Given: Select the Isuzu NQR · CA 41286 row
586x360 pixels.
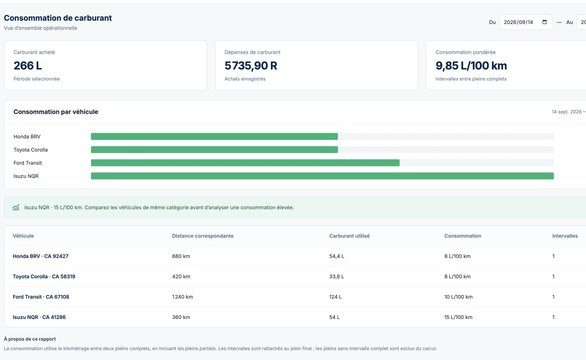Looking at the screenshot, I should (x=295, y=317).
